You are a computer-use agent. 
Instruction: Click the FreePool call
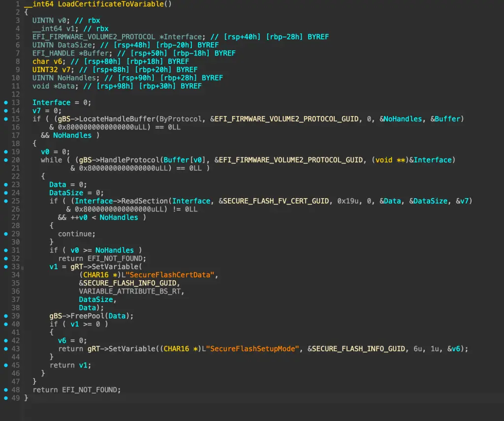click(x=88, y=316)
